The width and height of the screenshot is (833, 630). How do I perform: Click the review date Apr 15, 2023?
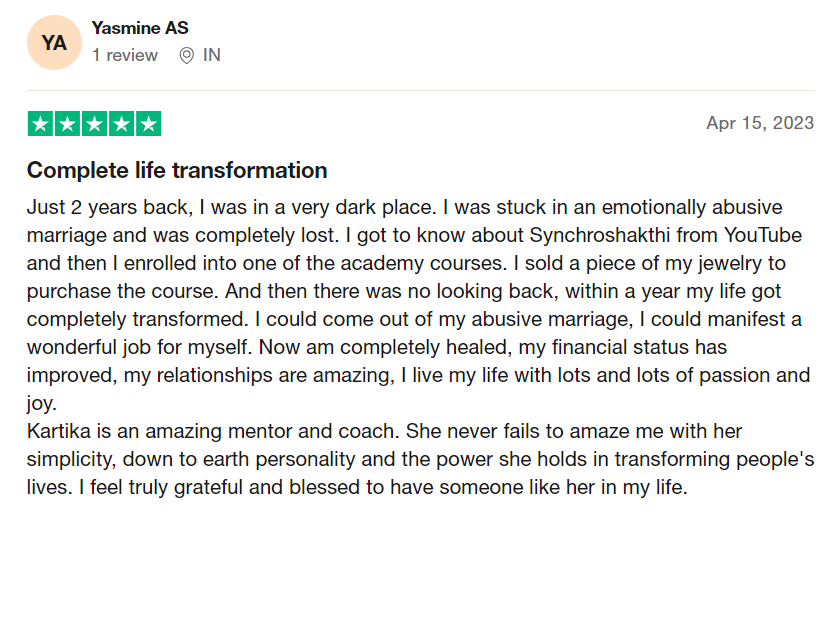pyautogui.click(x=760, y=123)
